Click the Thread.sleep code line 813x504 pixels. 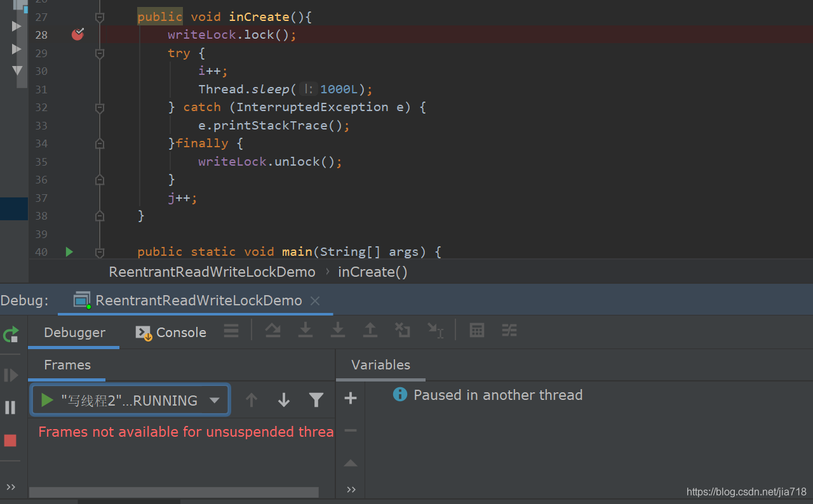point(285,90)
